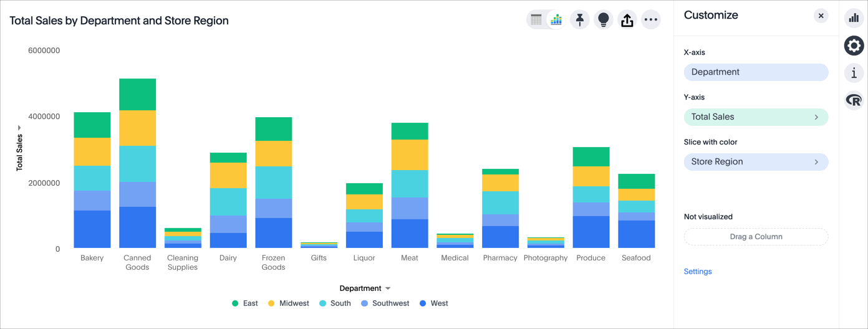Screen dimensions: 868x329
Task: Expand the Total Sales Y-axis chip
Action: pyautogui.click(x=756, y=117)
